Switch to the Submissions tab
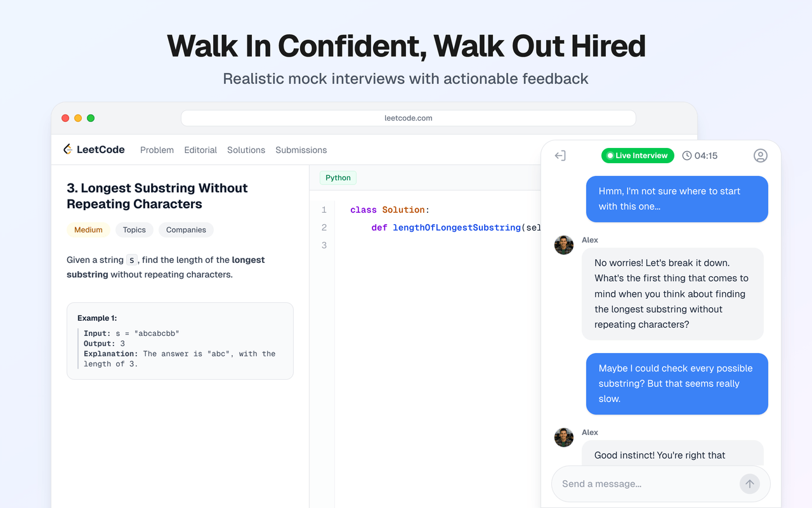The width and height of the screenshot is (812, 508). [301, 150]
